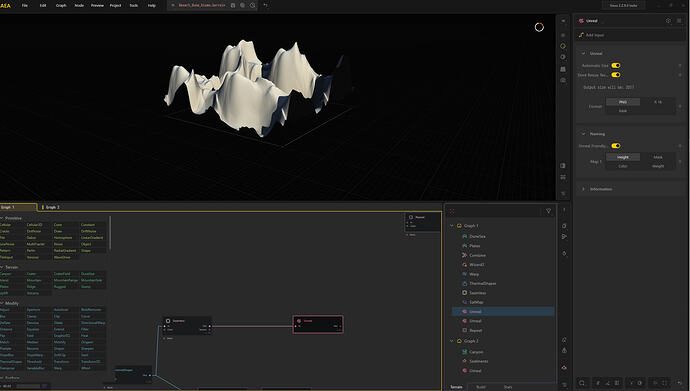Click the red Unreal icon in properties header
This screenshot has height=391, width=690.
tap(581, 21)
